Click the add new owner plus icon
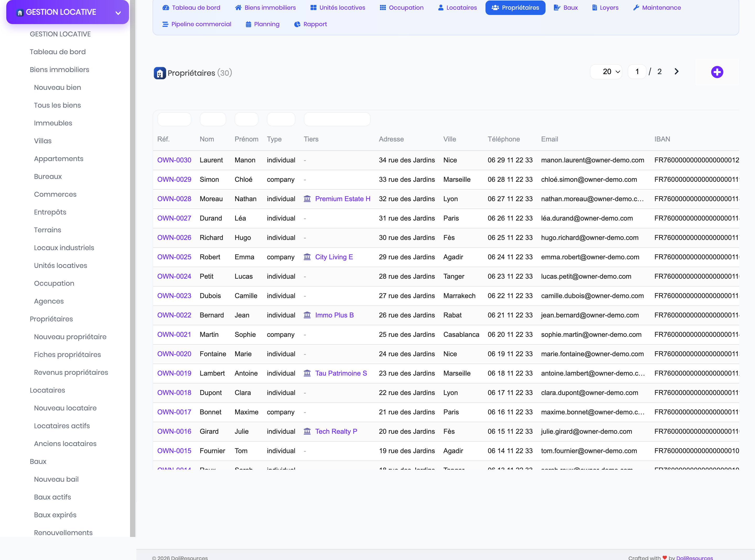This screenshot has height=560, width=755. (x=717, y=72)
